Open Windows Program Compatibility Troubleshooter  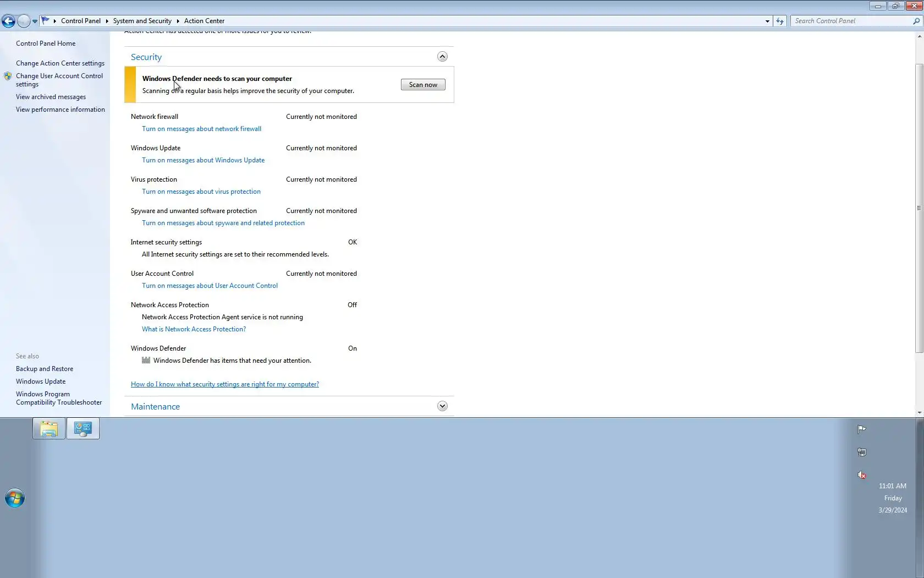click(59, 398)
